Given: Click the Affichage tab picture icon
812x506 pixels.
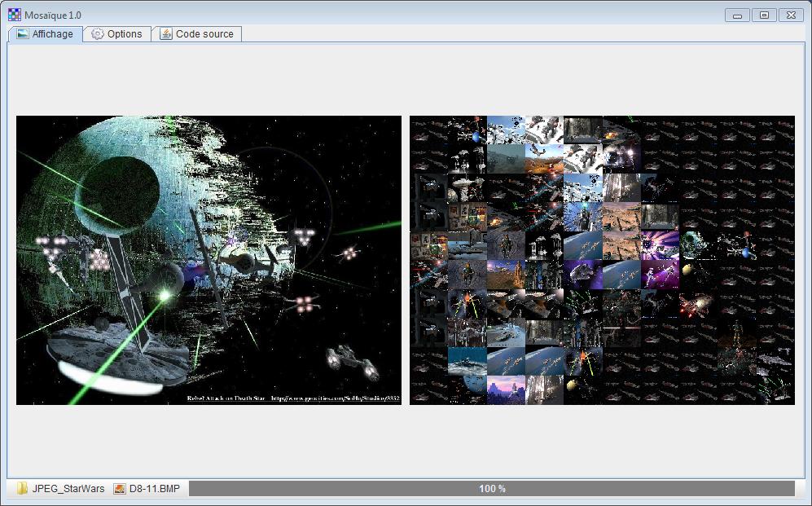Looking at the screenshot, I should [22, 34].
